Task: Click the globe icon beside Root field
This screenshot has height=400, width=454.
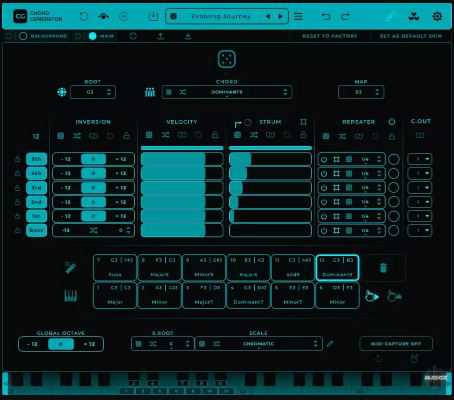Action: coord(62,92)
